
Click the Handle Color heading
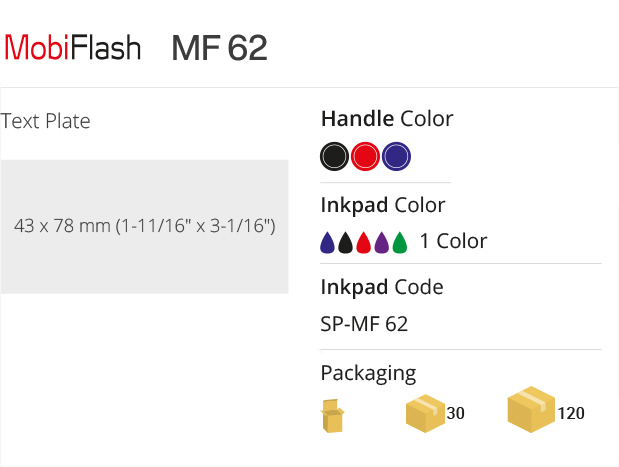[387, 118]
